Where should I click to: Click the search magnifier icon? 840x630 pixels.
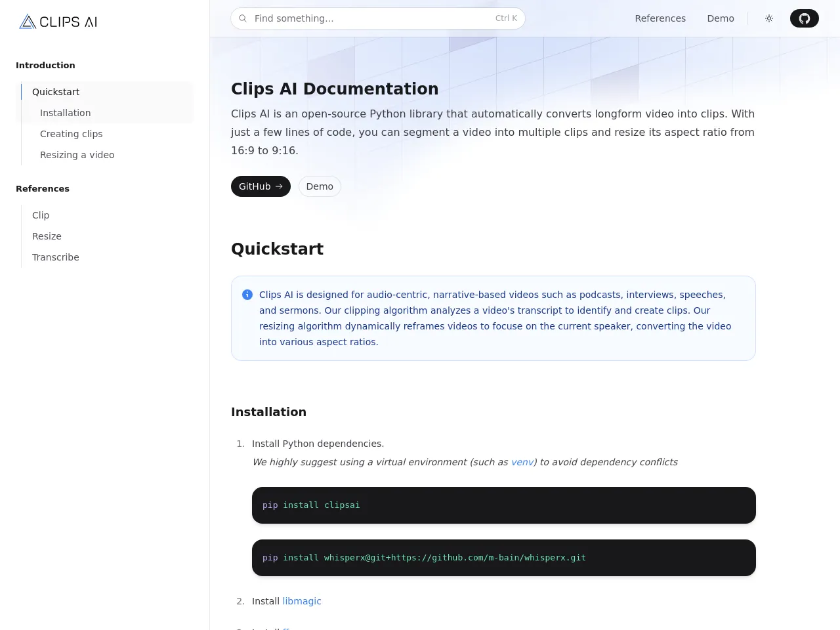(243, 18)
